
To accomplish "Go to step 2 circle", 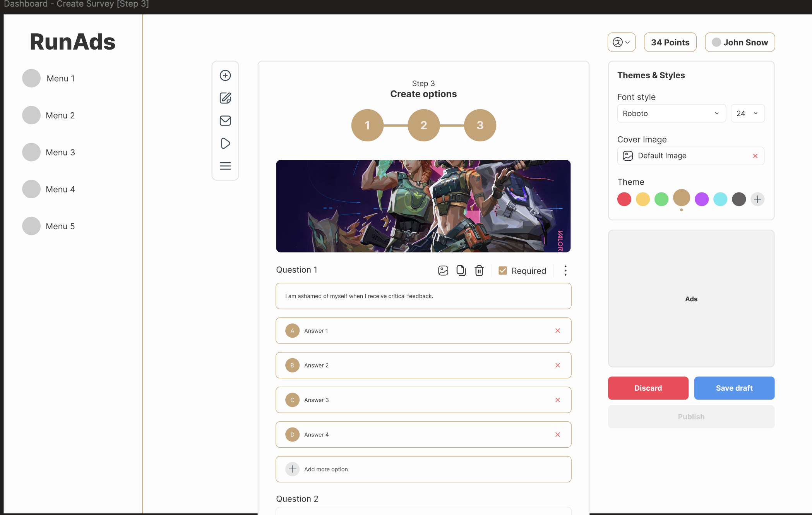I will [x=424, y=125].
